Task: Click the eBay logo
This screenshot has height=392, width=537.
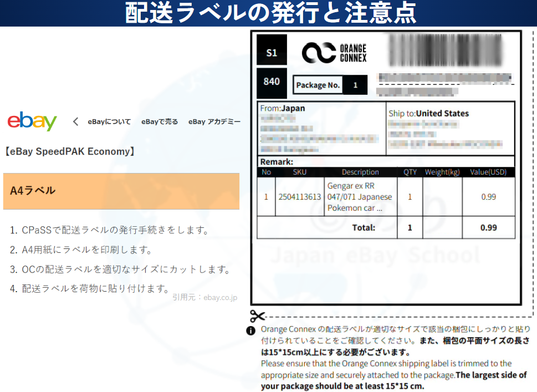Action: point(32,121)
